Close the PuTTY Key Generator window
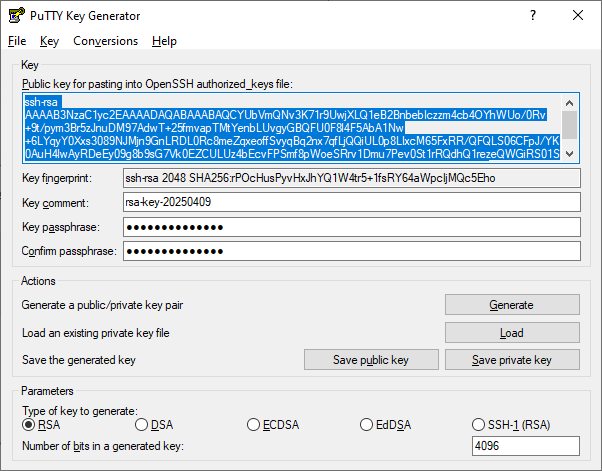The height and width of the screenshot is (471, 602). pos(578,15)
